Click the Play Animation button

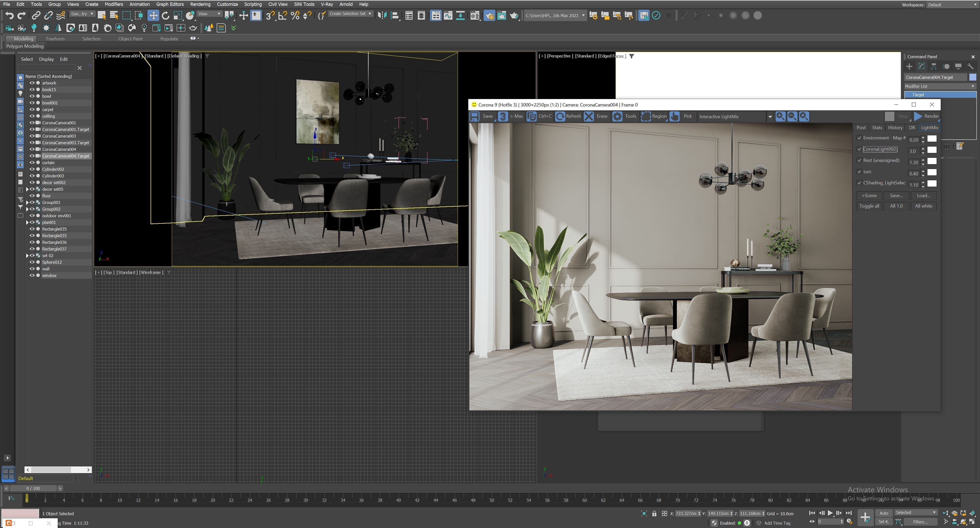pos(830,513)
